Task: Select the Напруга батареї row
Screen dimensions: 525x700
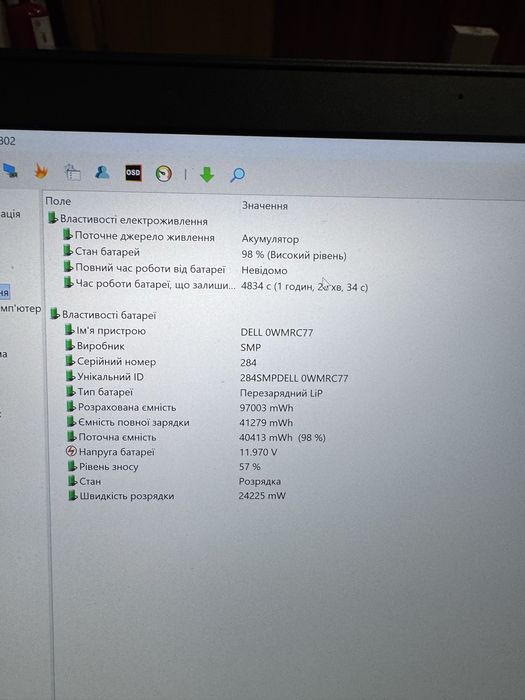Action: 110,452
